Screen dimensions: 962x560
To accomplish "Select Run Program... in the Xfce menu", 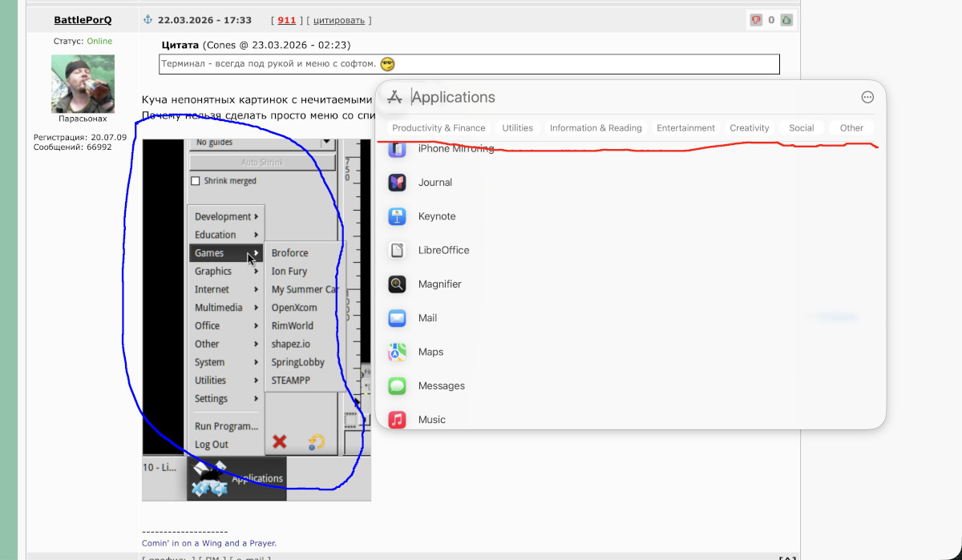I will (x=227, y=426).
